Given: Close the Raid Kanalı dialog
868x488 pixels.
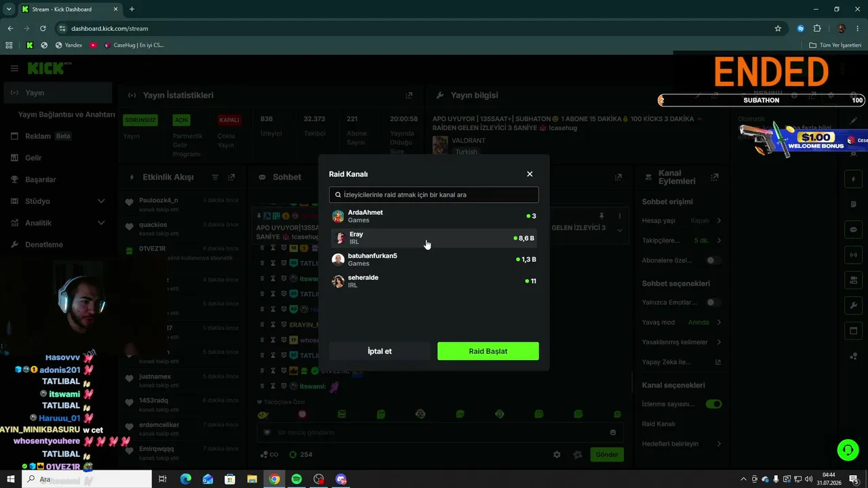Looking at the screenshot, I should (530, 174).
